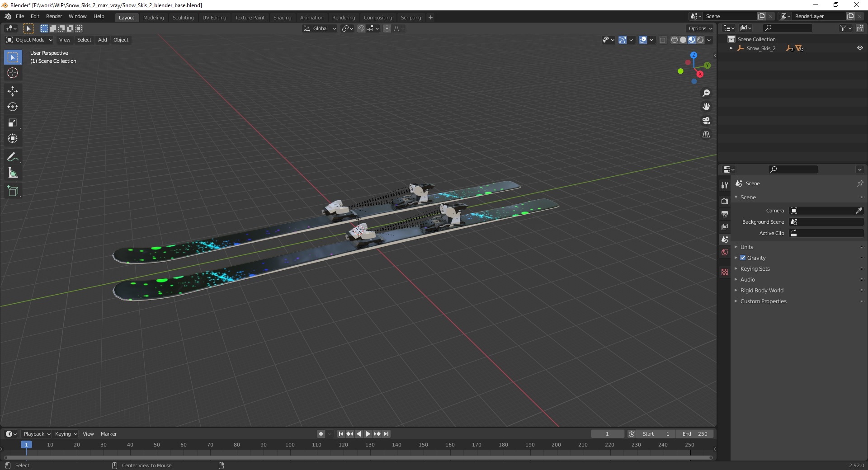Select the Select Box tool

13,57
